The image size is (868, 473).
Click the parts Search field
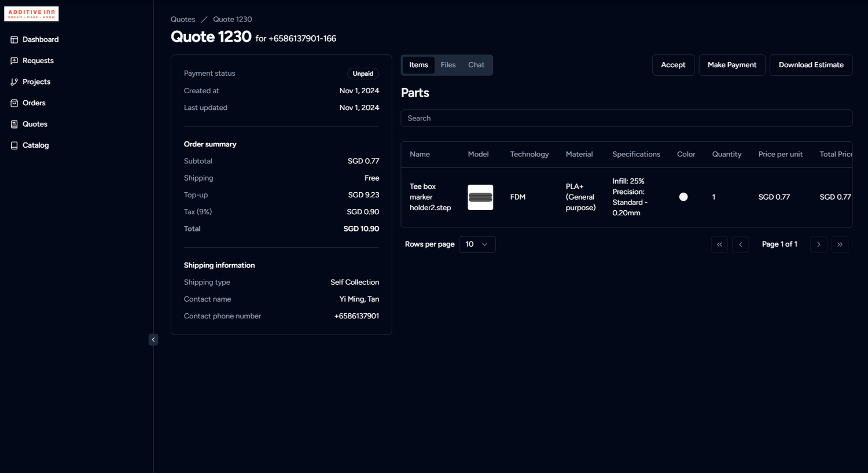[x=626, y=118]
